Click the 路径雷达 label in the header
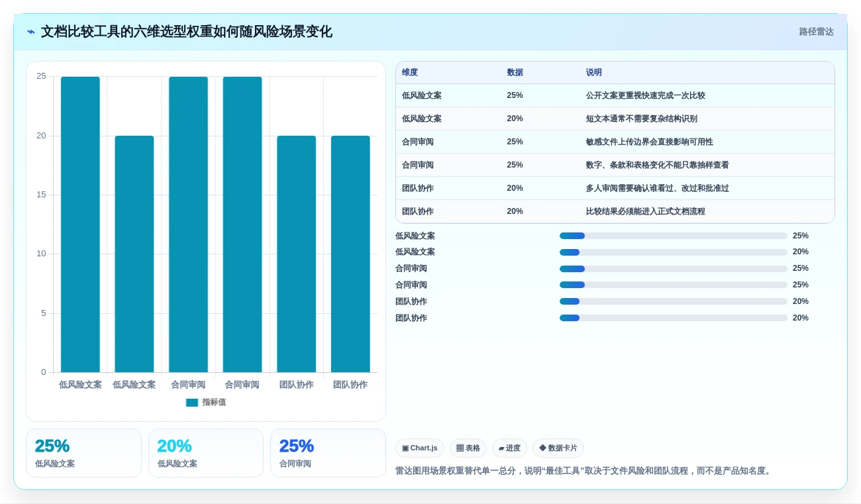The height and width of the screenshot is (504, 861). (816, 32)
